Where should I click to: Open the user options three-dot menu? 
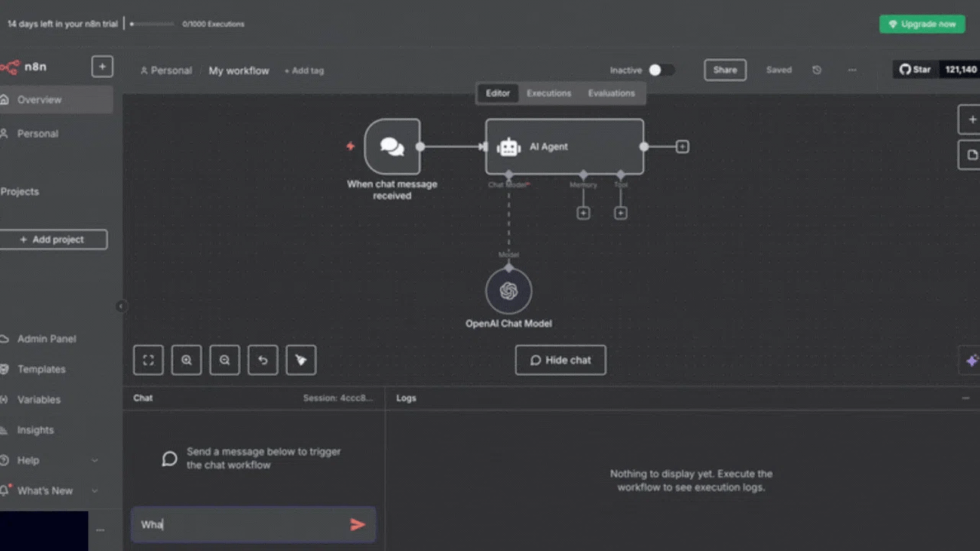100,530
